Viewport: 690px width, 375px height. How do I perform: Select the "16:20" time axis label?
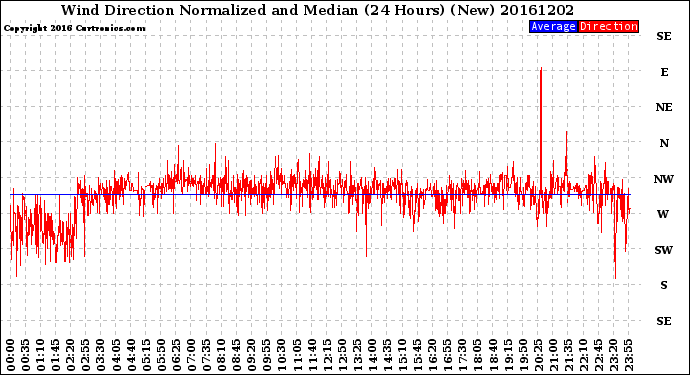click(x=433, y=355)
